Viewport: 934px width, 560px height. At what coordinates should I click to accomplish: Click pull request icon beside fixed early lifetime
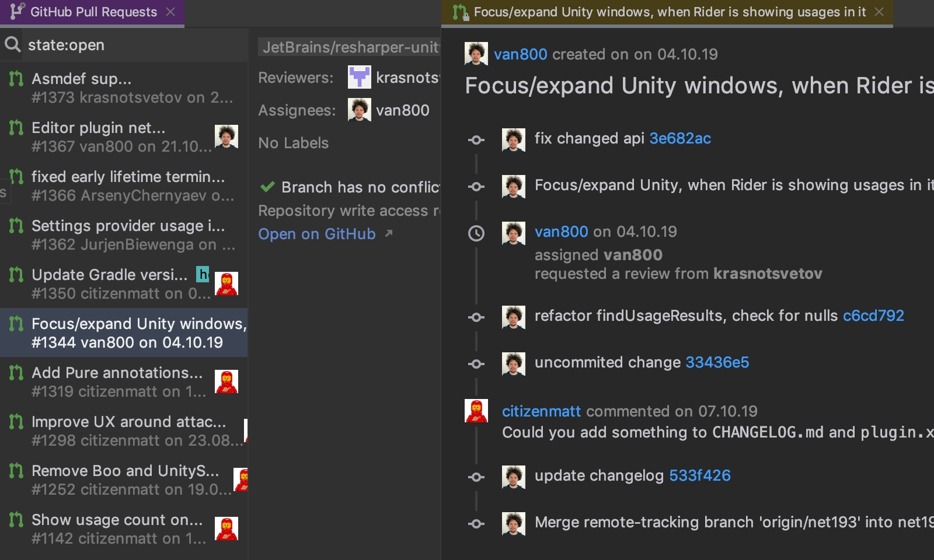(x=16, y=176)
